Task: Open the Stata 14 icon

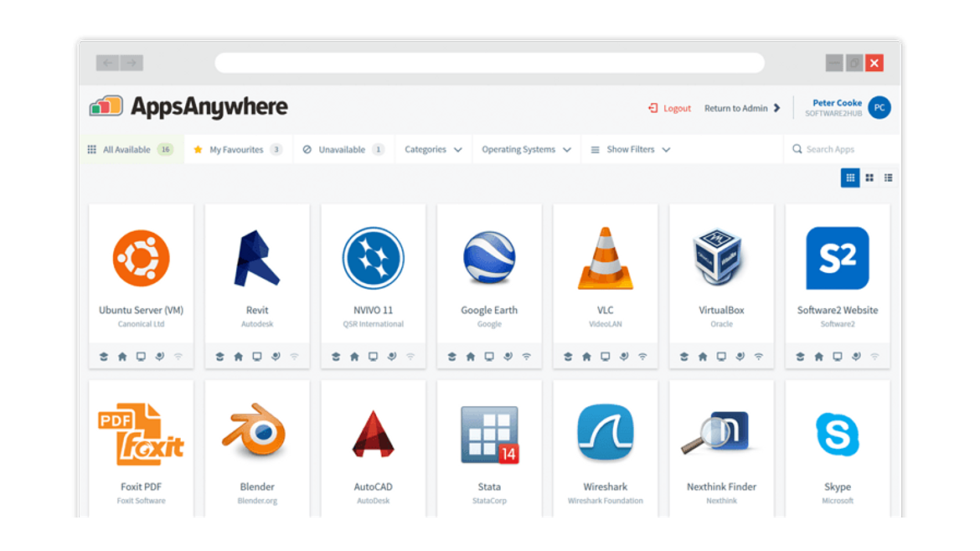Action: [x=489, y=435]
